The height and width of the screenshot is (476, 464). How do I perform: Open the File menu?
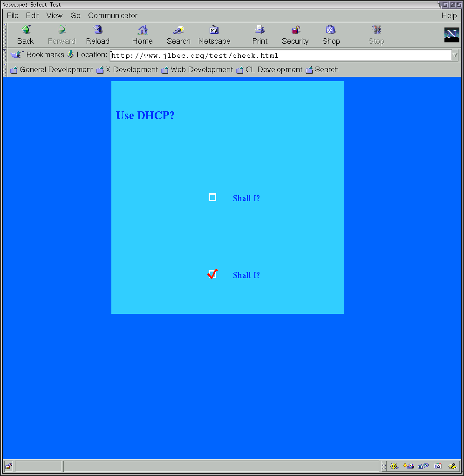[x=13, y=15]
